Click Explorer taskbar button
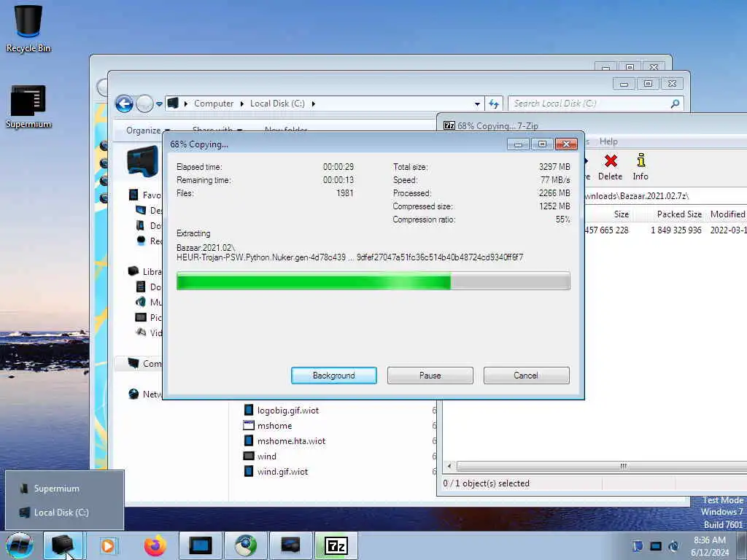Image resolution: width=747 pixels, height=560 pixels. coord(63,545)
